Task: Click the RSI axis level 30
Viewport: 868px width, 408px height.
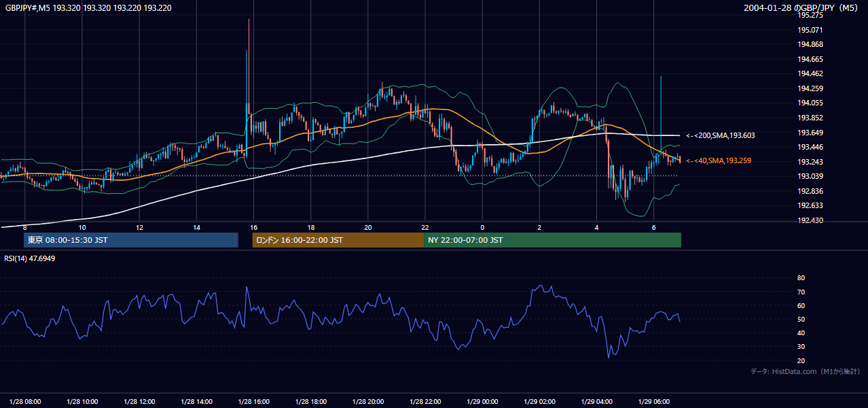Action: [x=801, y=347]
